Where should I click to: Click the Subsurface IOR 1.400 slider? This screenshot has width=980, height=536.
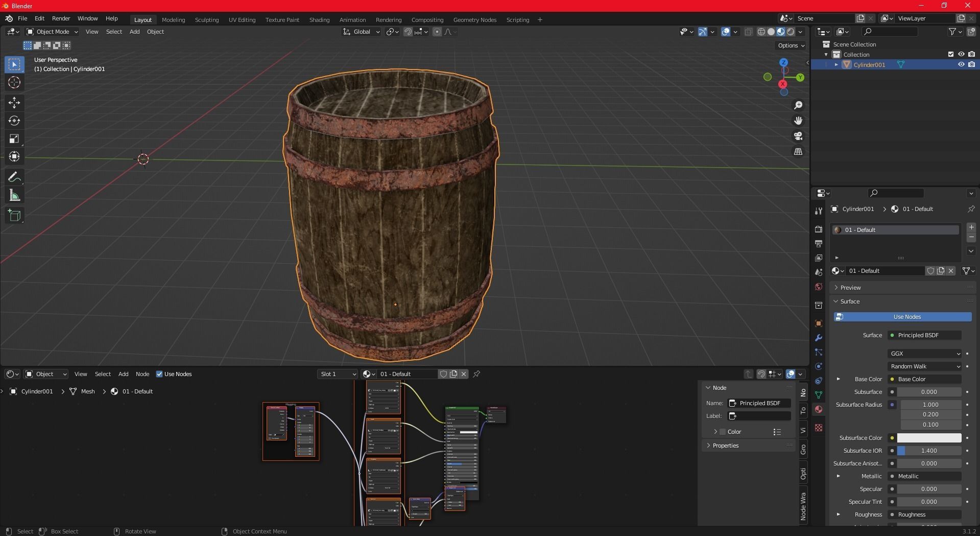tap(929, 451)
